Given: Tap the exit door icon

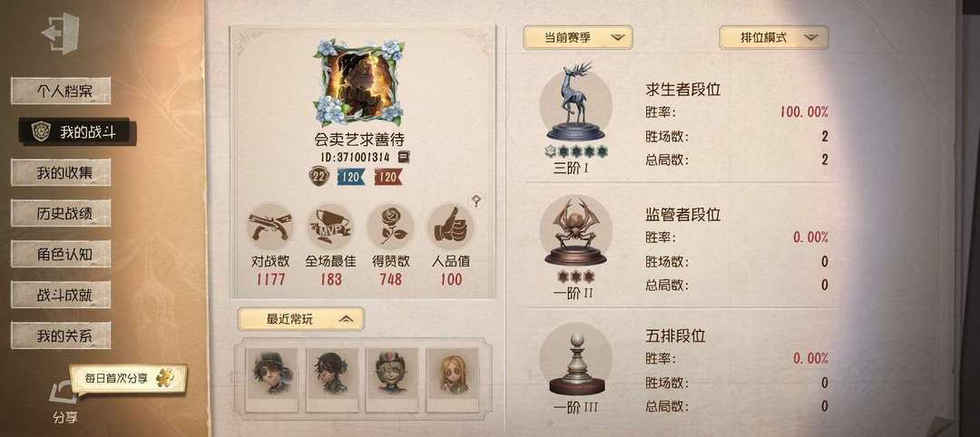Looking at the screenshot, I should pos(61,33).
